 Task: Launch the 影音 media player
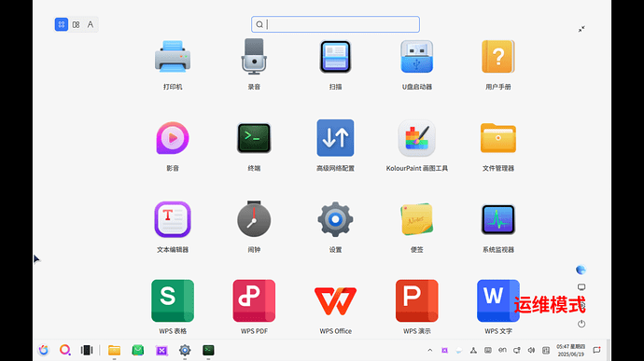173,138
